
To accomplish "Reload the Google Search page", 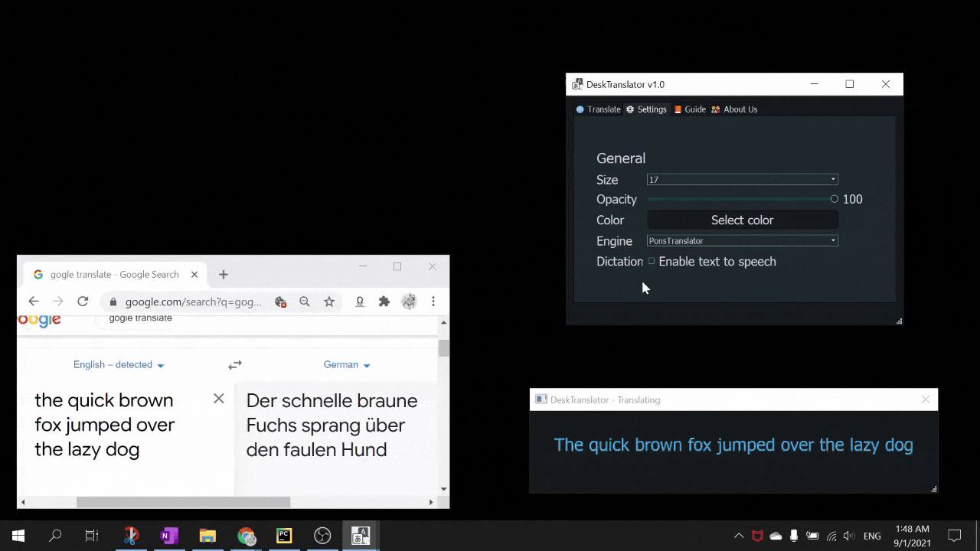I will 83,302.
